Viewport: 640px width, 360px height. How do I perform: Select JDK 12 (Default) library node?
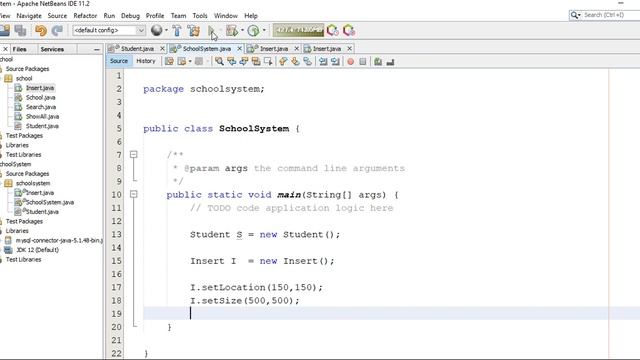[x=37, y=250]
